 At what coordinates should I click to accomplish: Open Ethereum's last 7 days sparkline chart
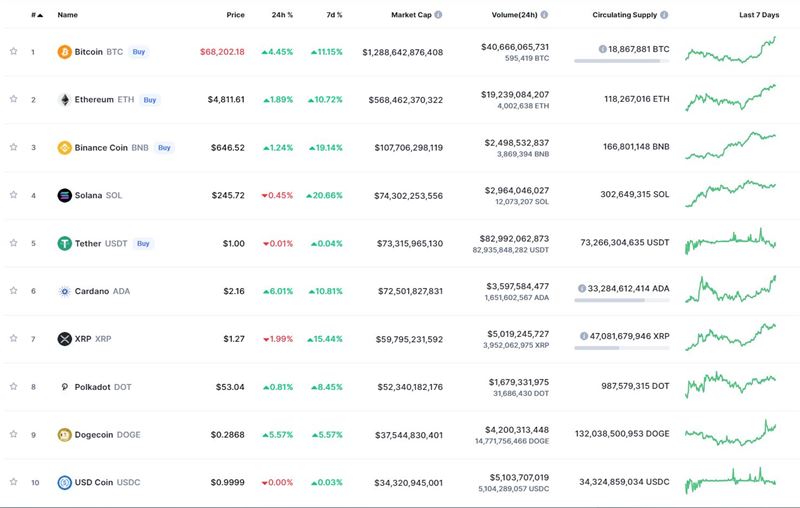point(731,98)
